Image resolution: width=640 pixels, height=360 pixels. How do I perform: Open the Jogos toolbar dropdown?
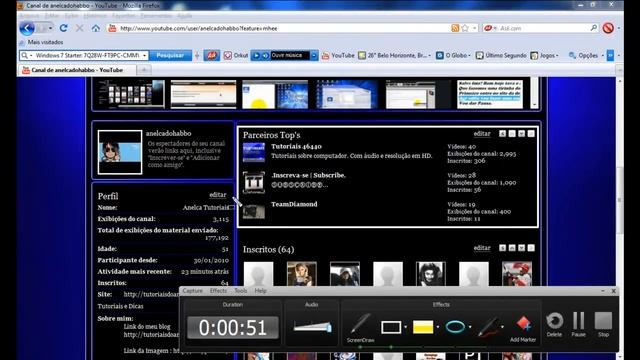557,55
